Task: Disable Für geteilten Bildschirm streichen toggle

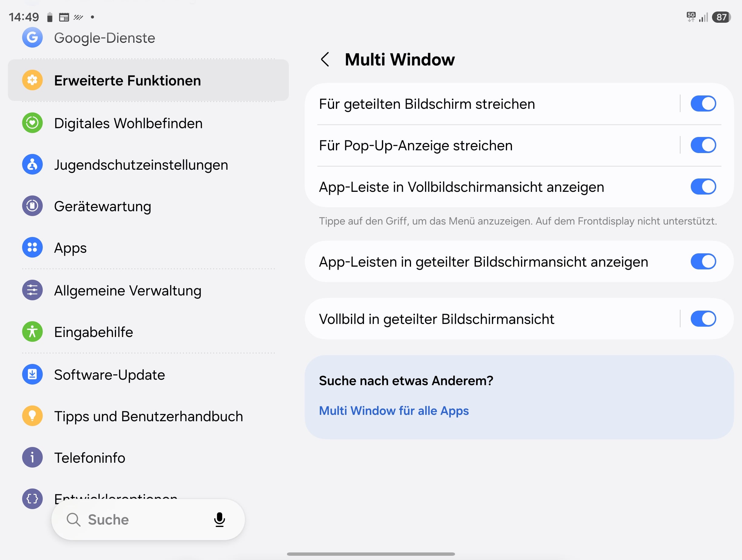Action: point(703,104)
